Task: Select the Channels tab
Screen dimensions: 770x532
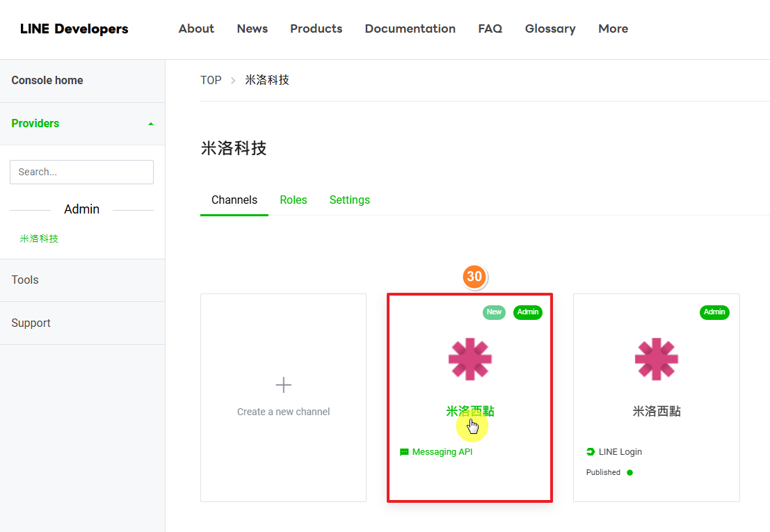Action: click(x=234, y=200)
